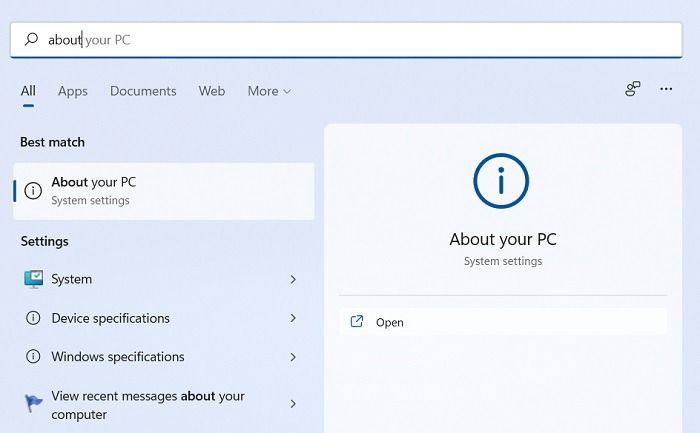Expand the System result chevron
Viewport: 700px width, 433px height.
(x=293, y=279)
